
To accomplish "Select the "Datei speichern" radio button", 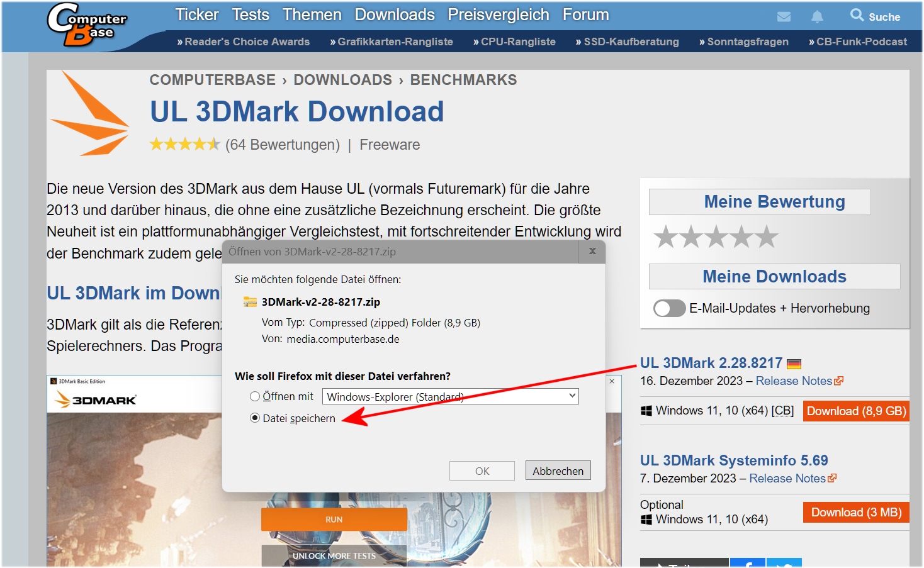I will click(x=254, y=418).
